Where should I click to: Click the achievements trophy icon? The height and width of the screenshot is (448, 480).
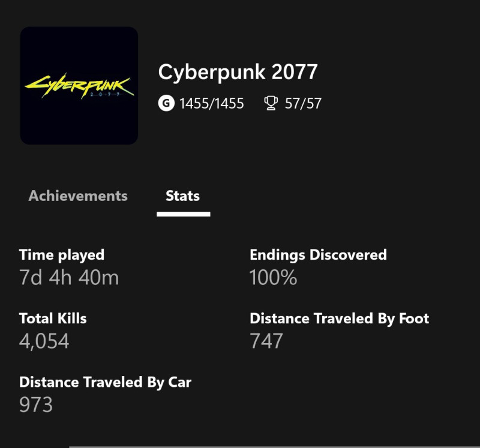pos(271,104)
